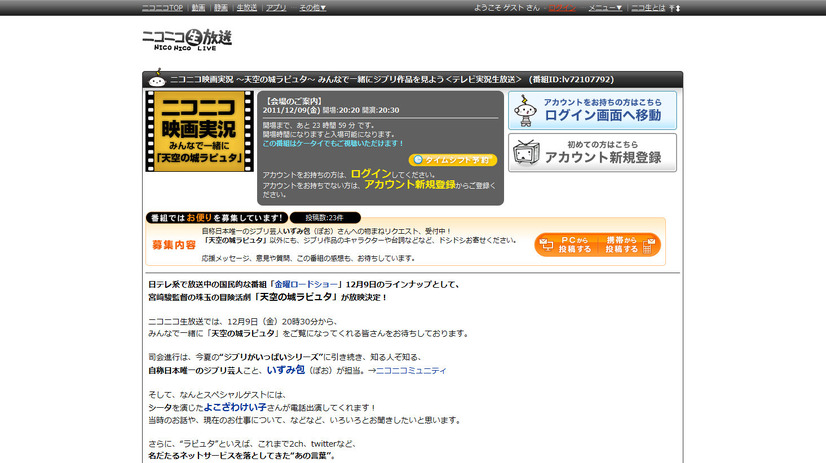Click the この番組はケータイでもご視聴いただけます! text
The height and width of the screenshot is (463, 826).
(333, 143)
